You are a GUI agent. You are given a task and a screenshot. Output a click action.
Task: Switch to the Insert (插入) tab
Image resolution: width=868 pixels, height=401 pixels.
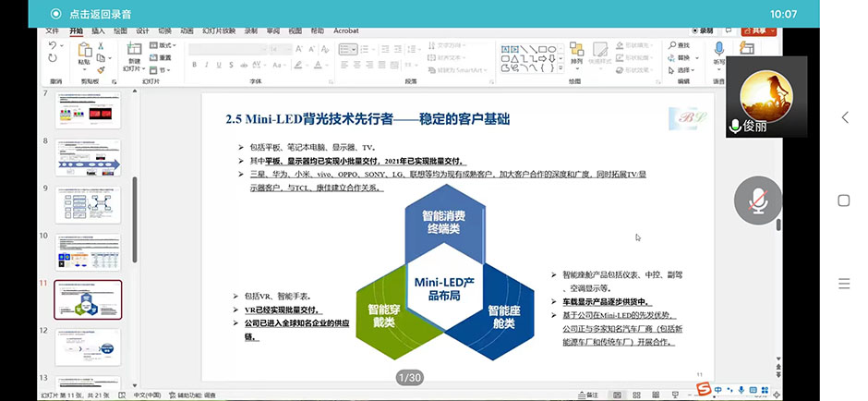(98, 31)
